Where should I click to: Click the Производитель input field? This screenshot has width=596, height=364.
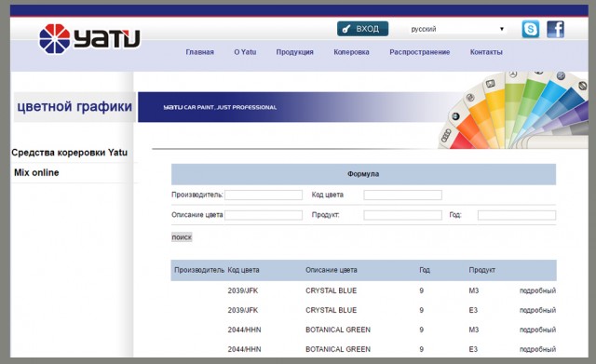(264, 195)
